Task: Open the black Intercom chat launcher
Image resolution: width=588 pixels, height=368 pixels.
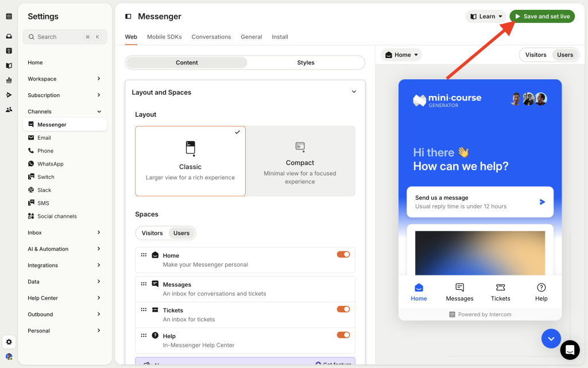Action: (570, 350)
